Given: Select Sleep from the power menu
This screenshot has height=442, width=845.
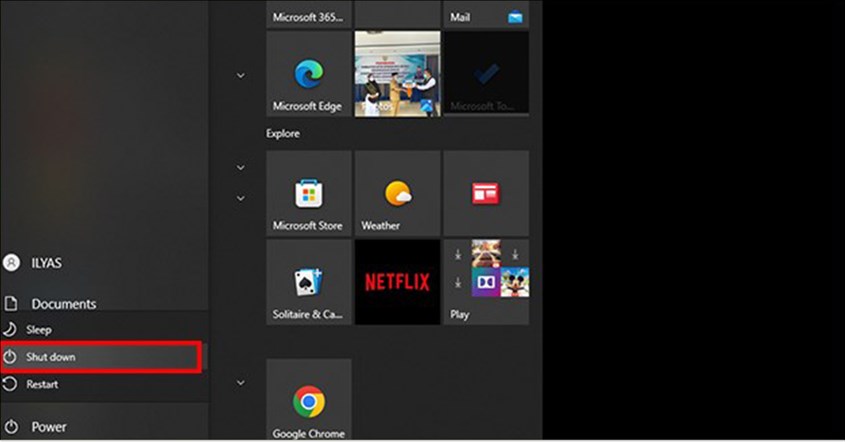Looking at the screenshot, I should click(x=104, y=329).
